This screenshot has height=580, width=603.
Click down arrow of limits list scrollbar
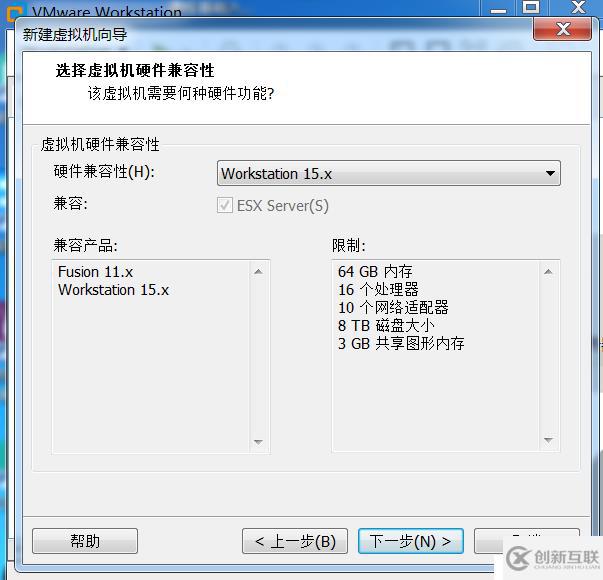(x=548, y=440)
